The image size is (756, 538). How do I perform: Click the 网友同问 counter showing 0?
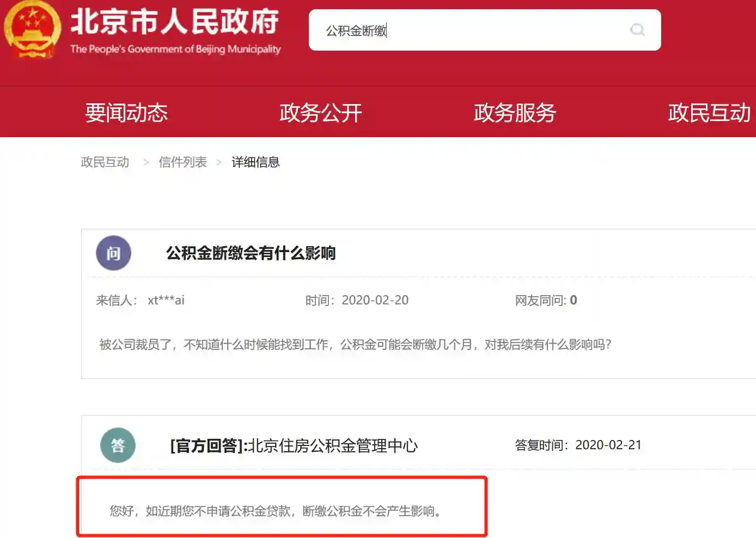coord(545,300)
